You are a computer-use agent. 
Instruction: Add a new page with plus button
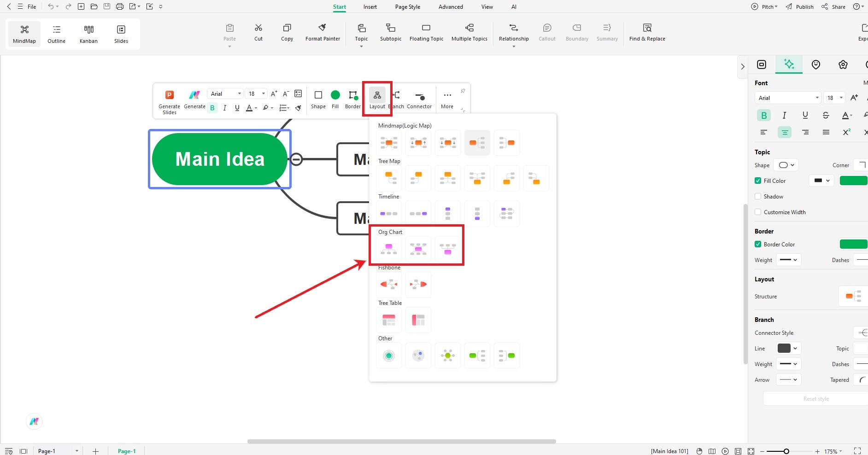tap(95, 451)
